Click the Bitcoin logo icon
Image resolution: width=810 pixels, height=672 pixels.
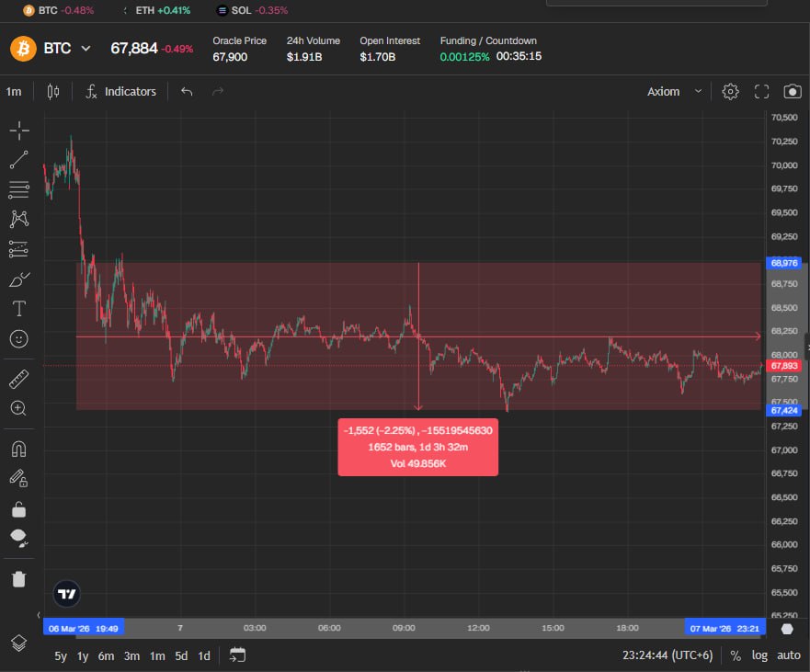pos(23,49)
